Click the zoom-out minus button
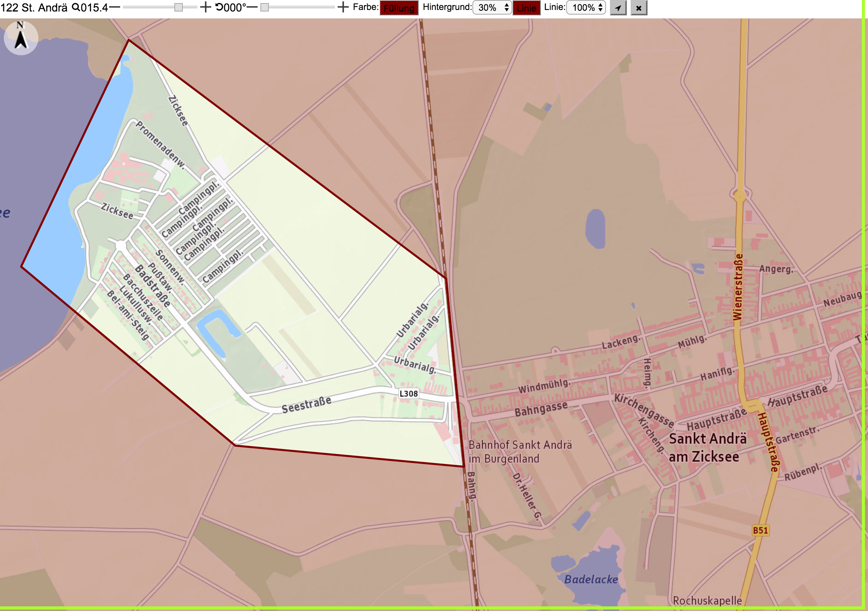The width and height of the screenshot is (868, 611). click(x=114, y=7)
